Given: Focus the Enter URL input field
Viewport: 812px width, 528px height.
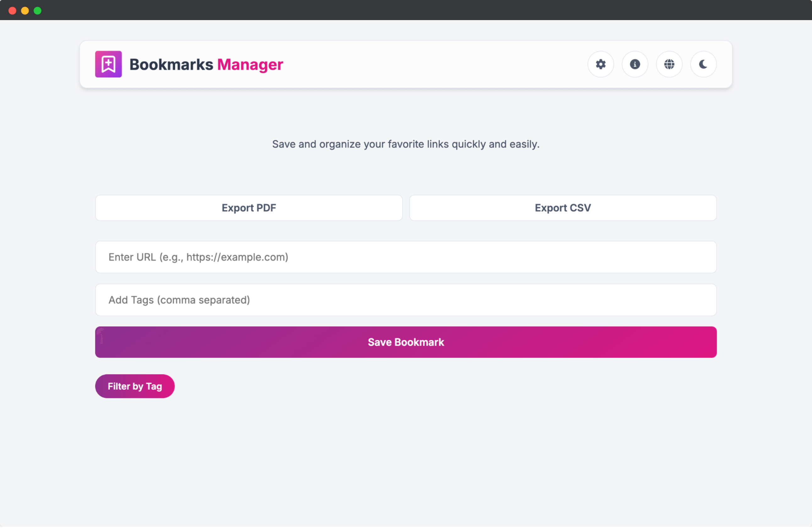Looking at the screenshot, I should click(406, 257).
